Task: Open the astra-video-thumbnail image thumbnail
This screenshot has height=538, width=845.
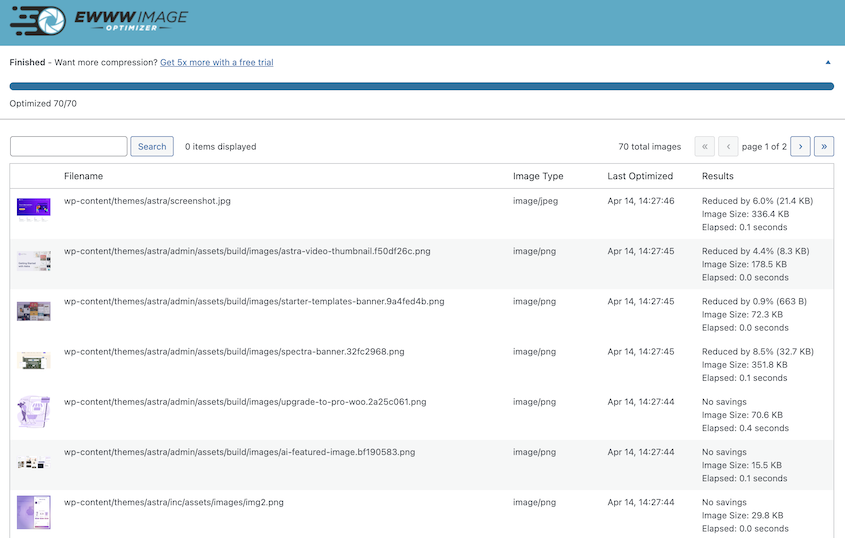Action: click(x=33, y=260)
